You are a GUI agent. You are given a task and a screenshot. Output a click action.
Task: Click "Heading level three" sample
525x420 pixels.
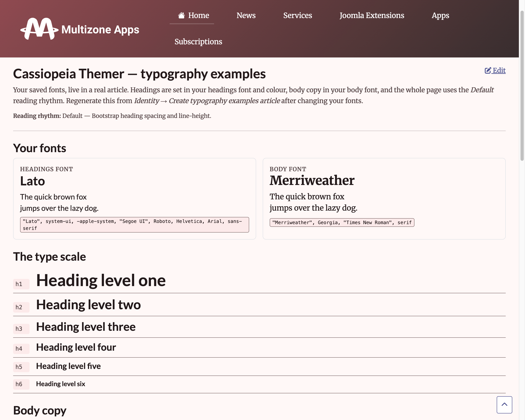86,327
